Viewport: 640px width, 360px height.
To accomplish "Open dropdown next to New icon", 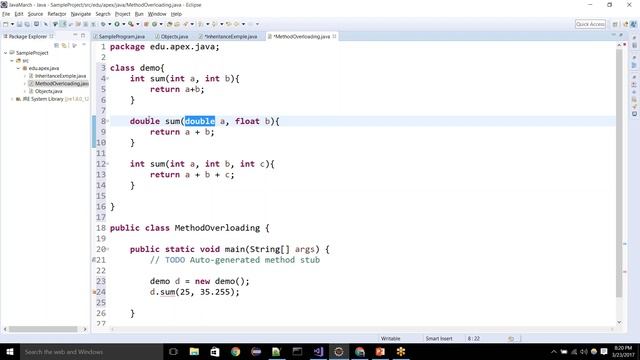I will [12, 24].
